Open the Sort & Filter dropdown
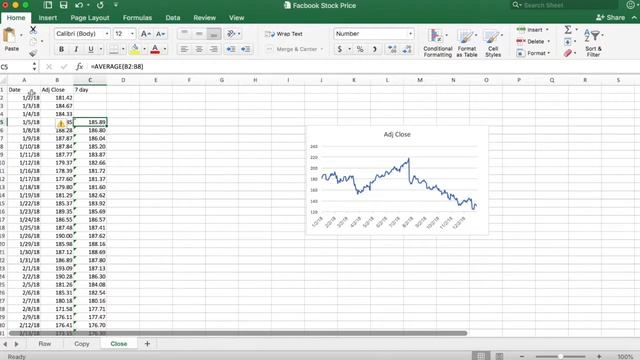The image size is (640, 360). point(593,42)
